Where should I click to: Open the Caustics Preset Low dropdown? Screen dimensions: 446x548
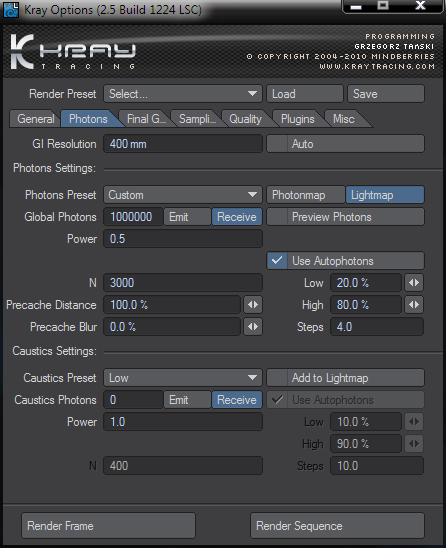[183, 378]
